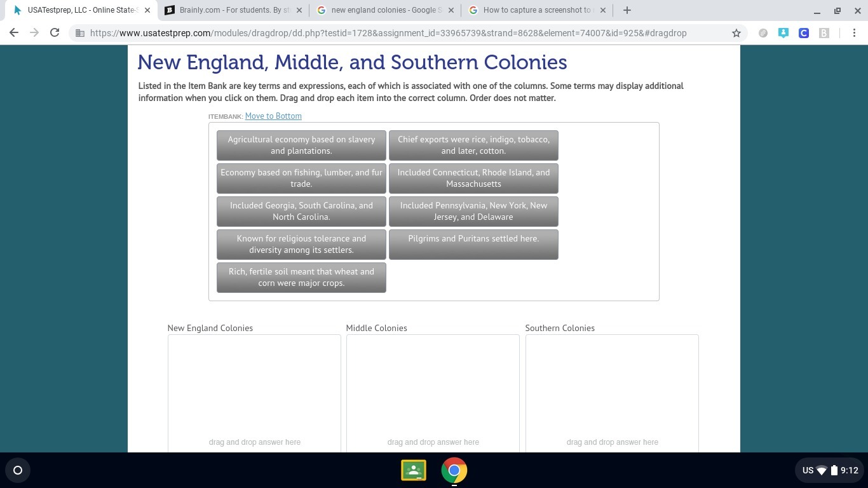This screenshot has width=868, height=488.
Task: Select the 'Included Georgia, South Carolina' item
Action: tap(301, 211)
